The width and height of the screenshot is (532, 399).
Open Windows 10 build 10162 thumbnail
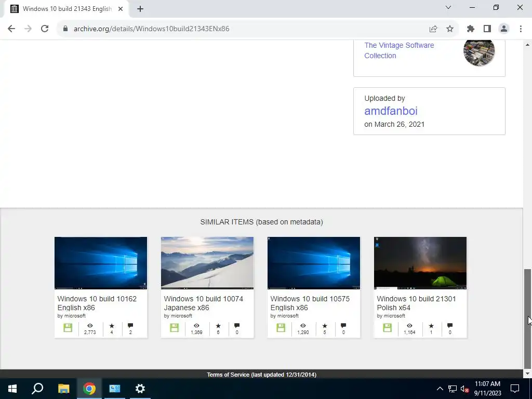pos(101,263)
